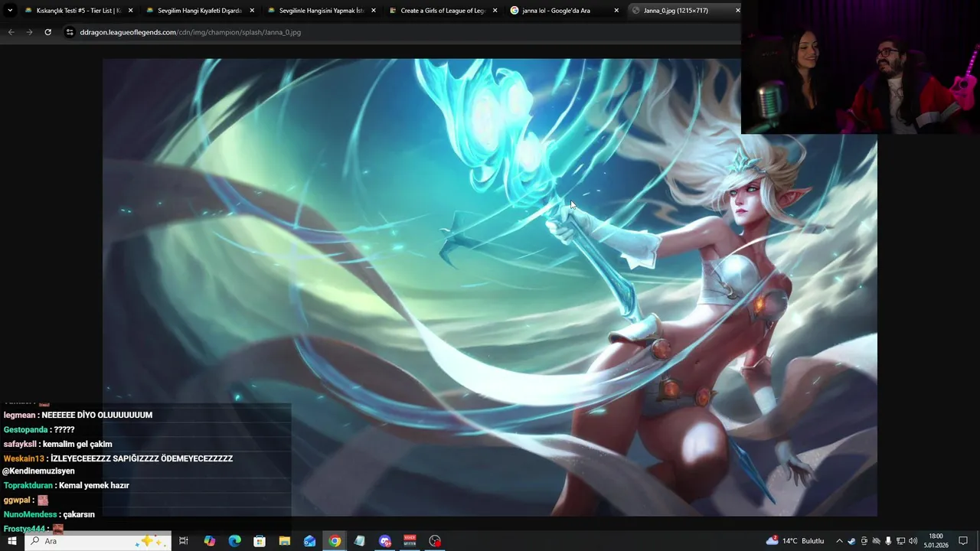
Task: Close the Sevgilinle Hangisini Yapmak tab
Action: (374, 11)
